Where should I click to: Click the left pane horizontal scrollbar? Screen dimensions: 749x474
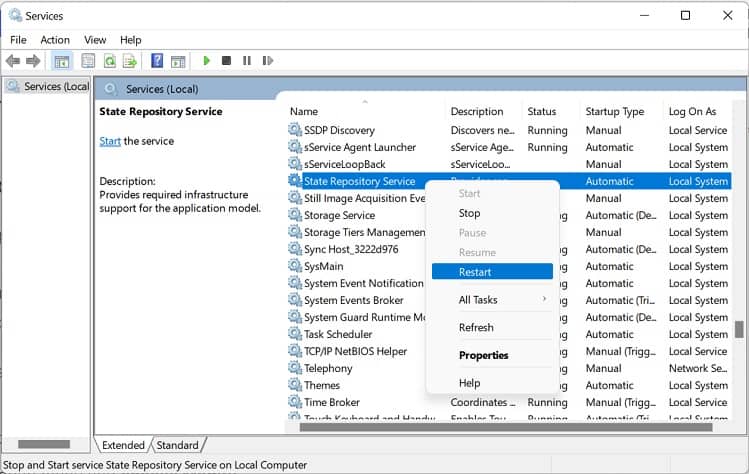pyautogui.click(x=44, y=444)
